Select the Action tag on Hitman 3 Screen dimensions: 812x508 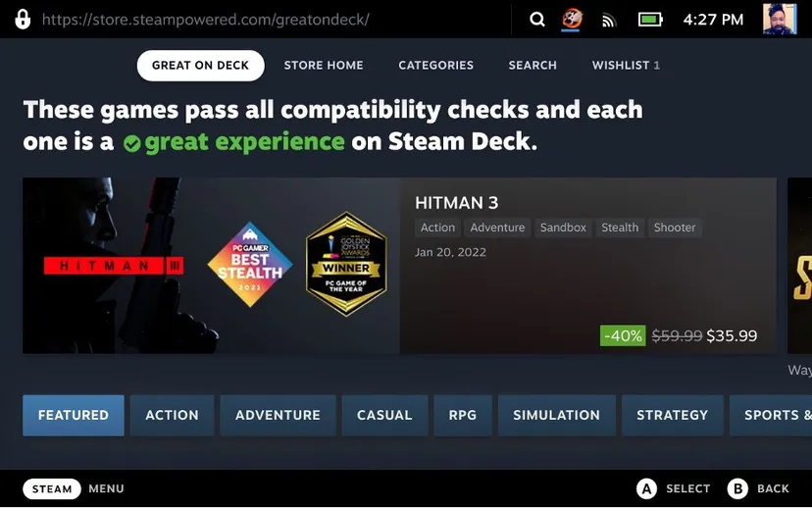[437, 228]
